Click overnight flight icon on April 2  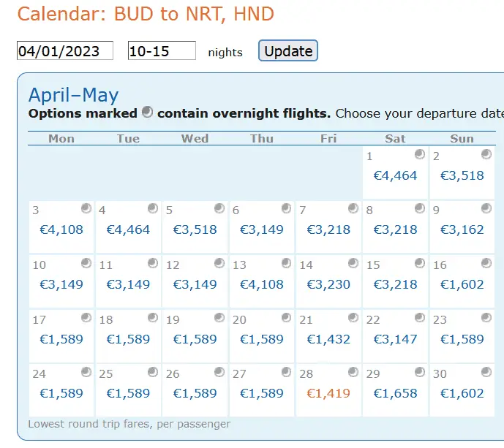click(x=487, y=154)
